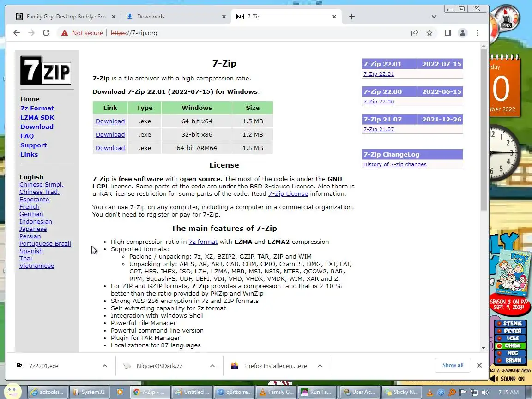This screenshot has height=399, width=532.
Task: Go back with the browser back arrow
Action: coord(16,33)
